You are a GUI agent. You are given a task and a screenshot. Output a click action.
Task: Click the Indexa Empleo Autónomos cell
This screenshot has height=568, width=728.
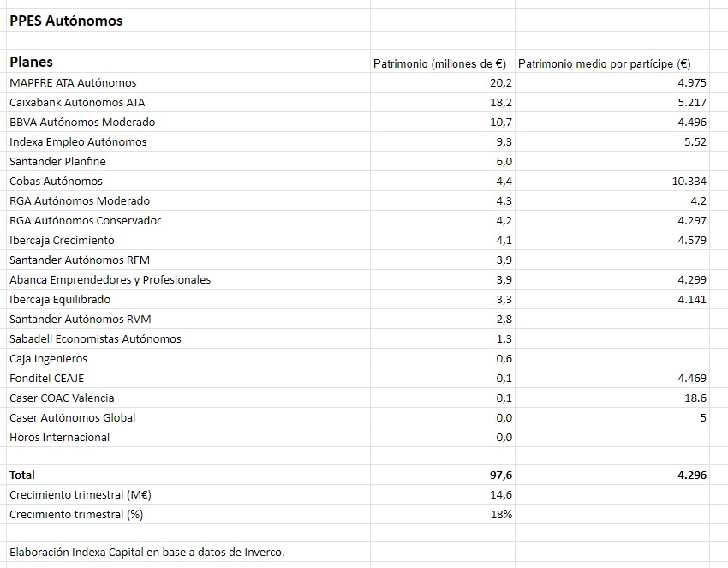click(x=78, y=141)
